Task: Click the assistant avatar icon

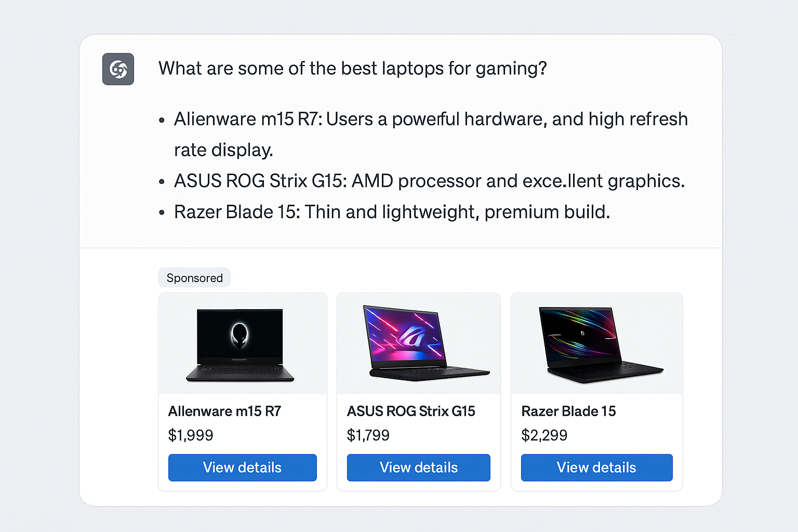Action: pyautogui.click(x=118, y=69)
